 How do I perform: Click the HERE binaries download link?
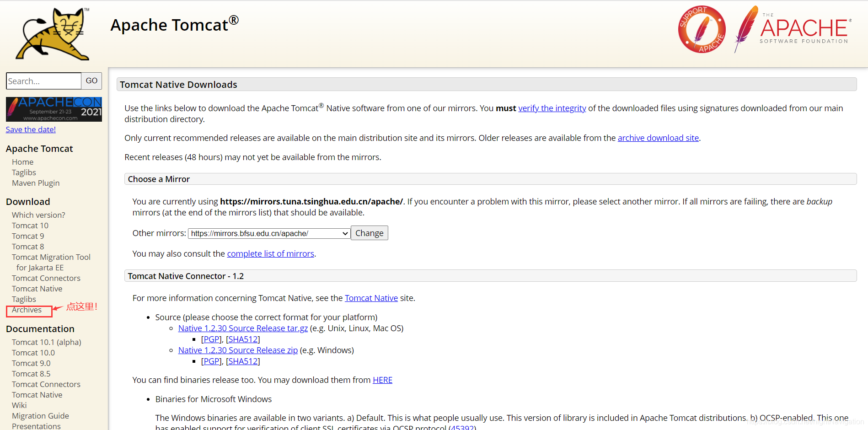pyautogui.click(x=382, y=380)
